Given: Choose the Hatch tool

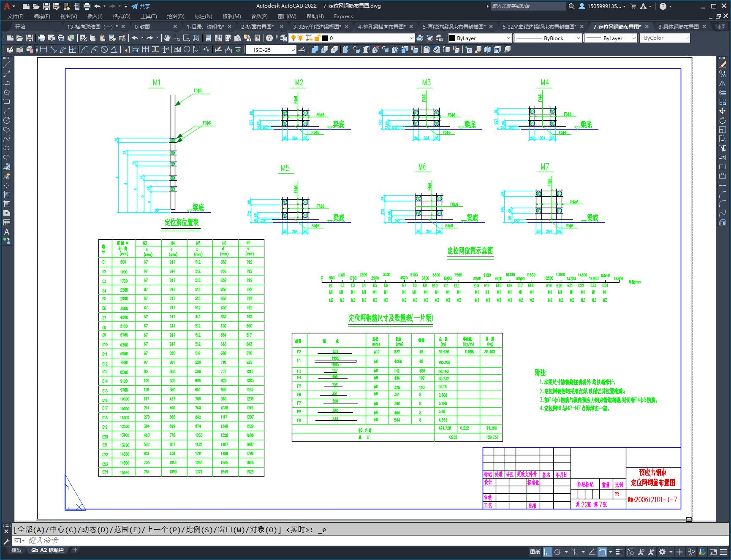Looking at the screenshot, I should (7, 195).
